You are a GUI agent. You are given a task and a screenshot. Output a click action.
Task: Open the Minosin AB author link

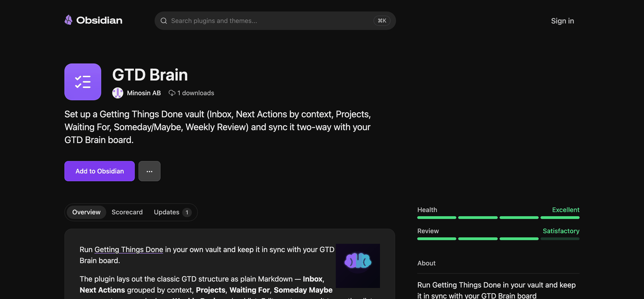coord(144,93)
